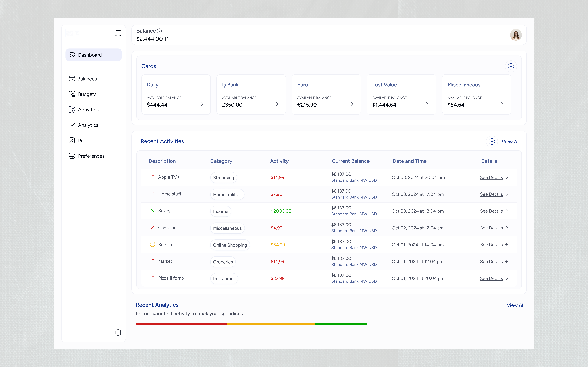The image size is (588, 367).
Task: Click the yellow segment of analytics bar
Action: (271, 324)
